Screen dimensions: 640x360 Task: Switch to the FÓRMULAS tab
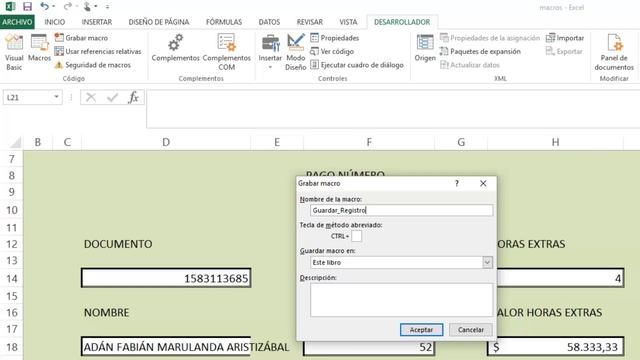click(x=224, y=22)
